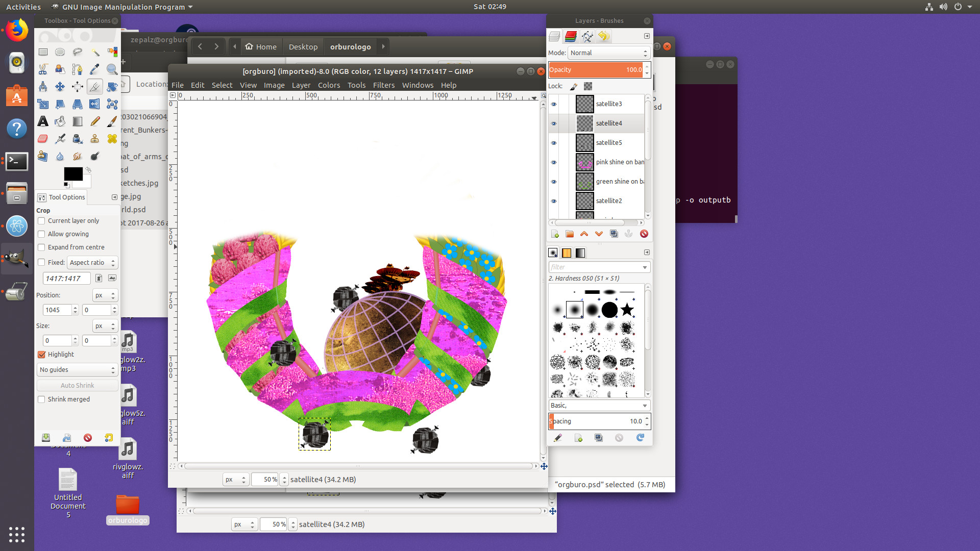Adjust the layer Opacity slider

[596, 70]
